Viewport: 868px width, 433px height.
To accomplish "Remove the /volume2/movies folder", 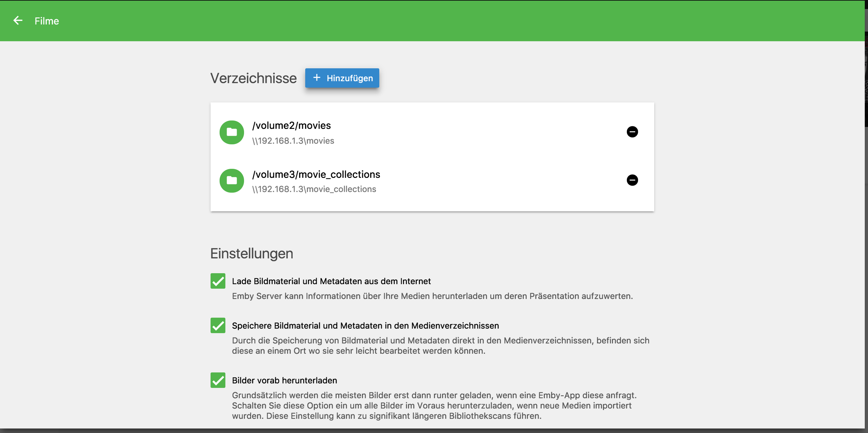I will click(632, 131).
